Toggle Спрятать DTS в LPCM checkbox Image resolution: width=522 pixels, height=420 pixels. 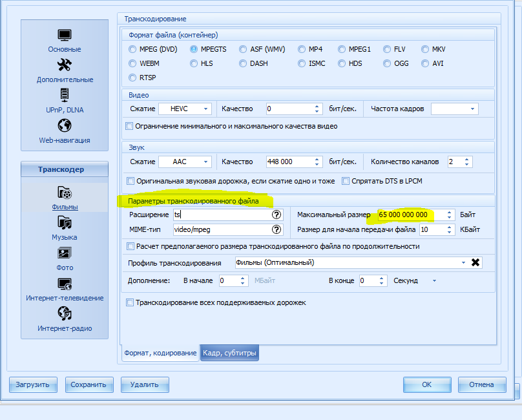pos(346,181)
